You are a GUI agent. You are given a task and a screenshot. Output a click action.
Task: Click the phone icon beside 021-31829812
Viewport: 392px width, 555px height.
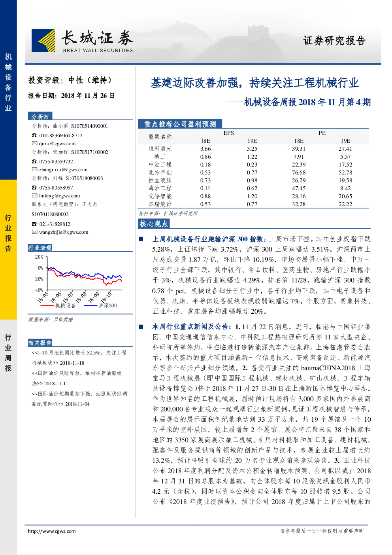point(34,224)
